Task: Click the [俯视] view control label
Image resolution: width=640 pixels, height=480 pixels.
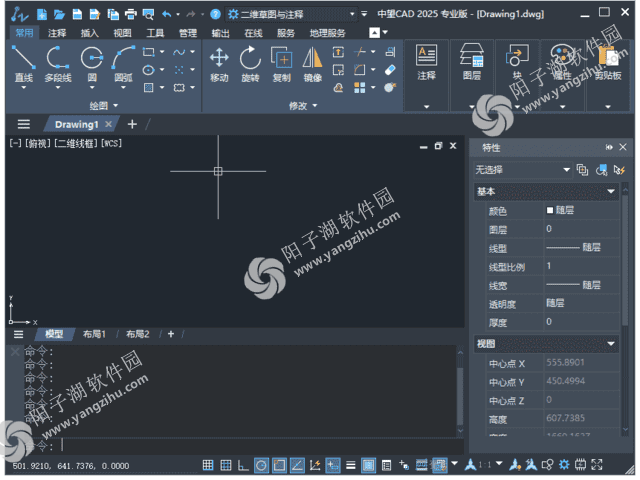Action: [x=38, y=143]
